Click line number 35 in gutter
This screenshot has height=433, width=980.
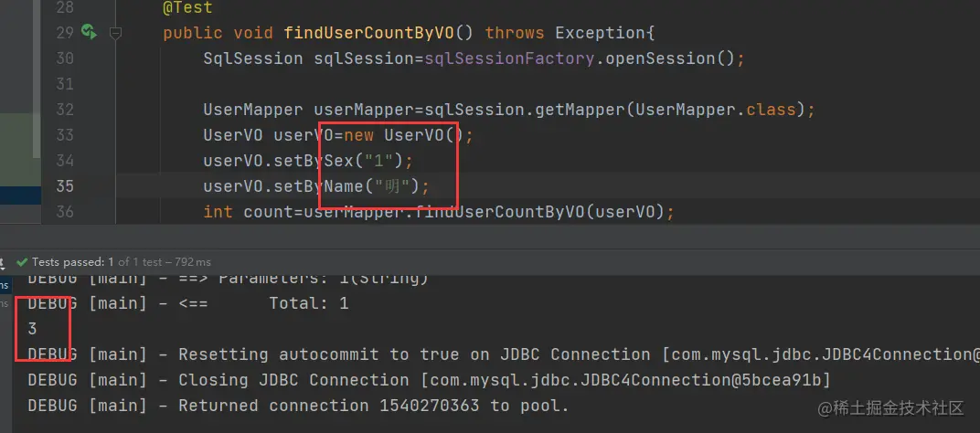tap(64, 186)
